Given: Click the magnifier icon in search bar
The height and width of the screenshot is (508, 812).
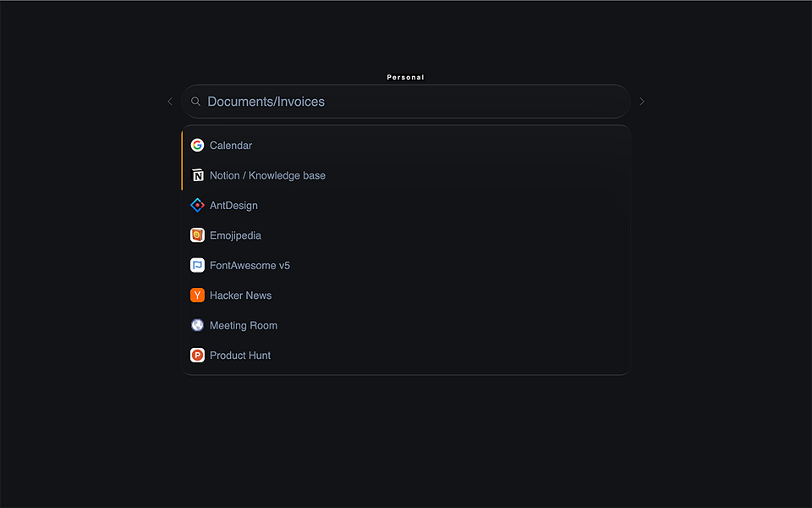Looking at the screenshot, I should point(195,102).
